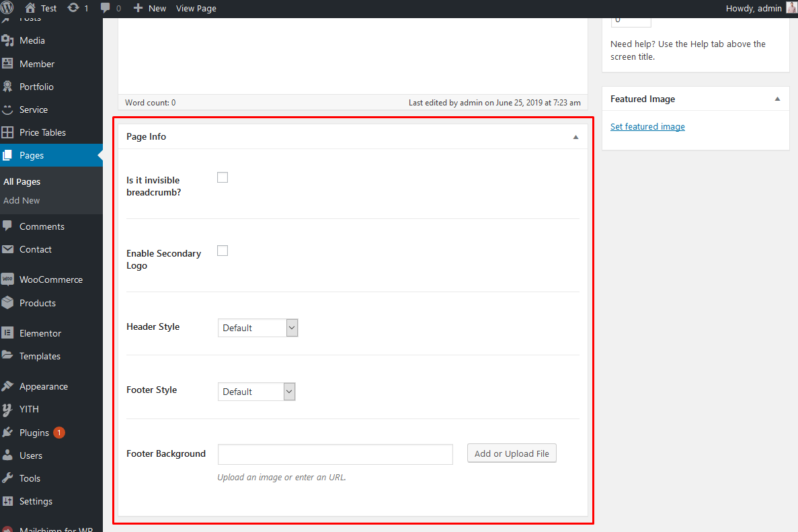Click the WordPress logo icon
The height and width of the screenshot is (532, 798).
8,8
